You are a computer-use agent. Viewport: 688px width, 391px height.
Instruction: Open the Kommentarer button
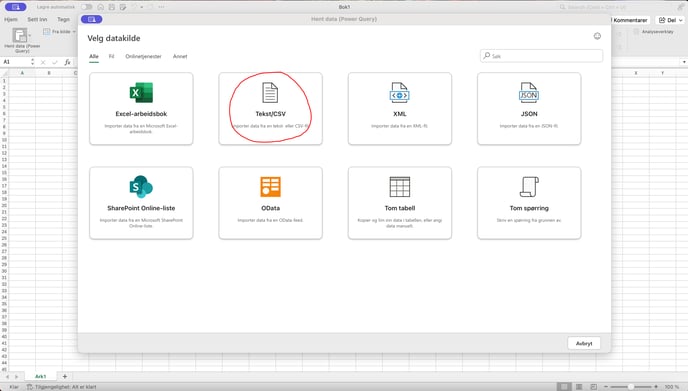tap(630, 20)
